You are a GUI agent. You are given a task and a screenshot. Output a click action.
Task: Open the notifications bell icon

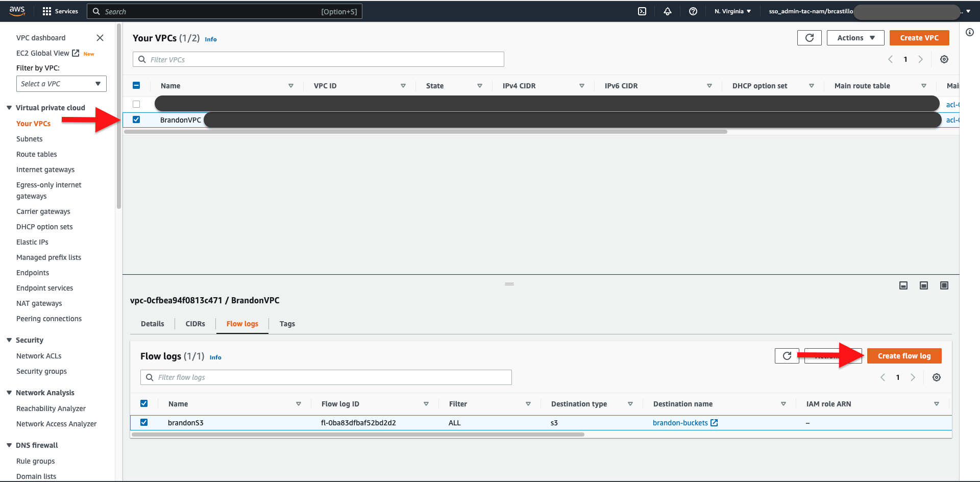668,11
